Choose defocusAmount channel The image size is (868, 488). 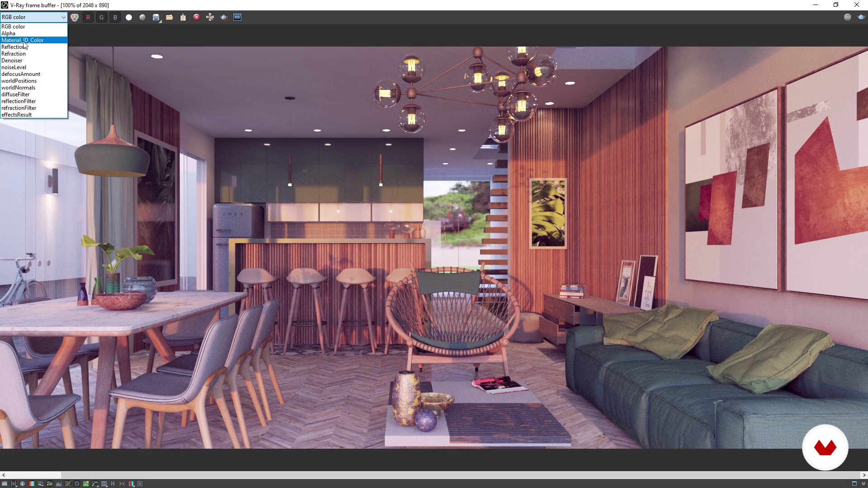(x=34, y=74)
